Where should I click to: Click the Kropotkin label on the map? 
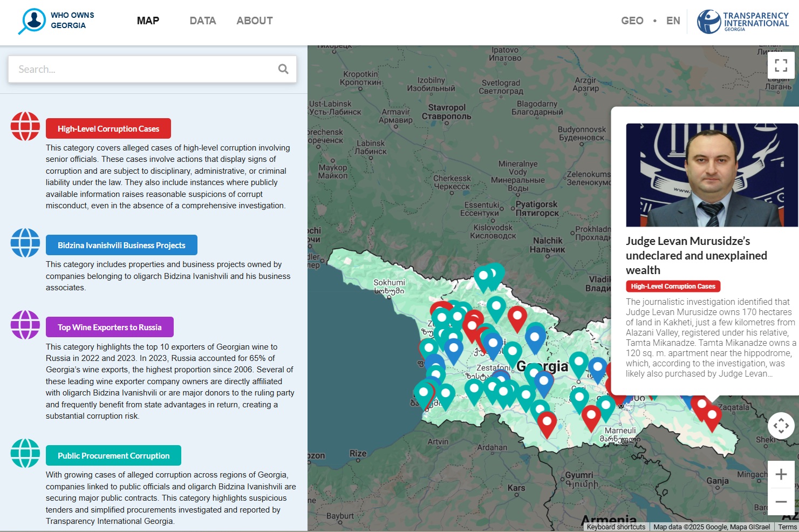[360, 78]
